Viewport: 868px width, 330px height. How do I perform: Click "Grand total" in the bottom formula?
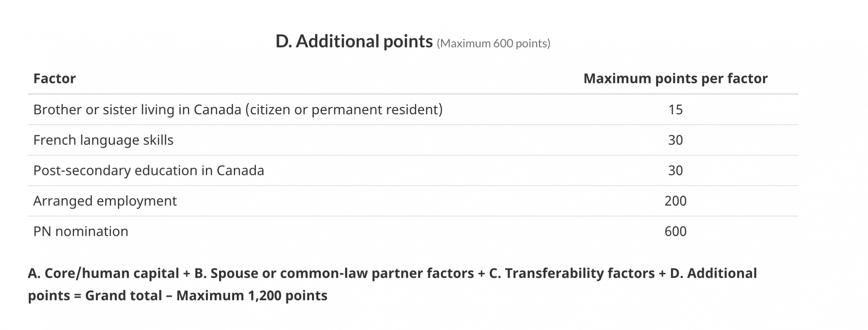click(123, 296)
